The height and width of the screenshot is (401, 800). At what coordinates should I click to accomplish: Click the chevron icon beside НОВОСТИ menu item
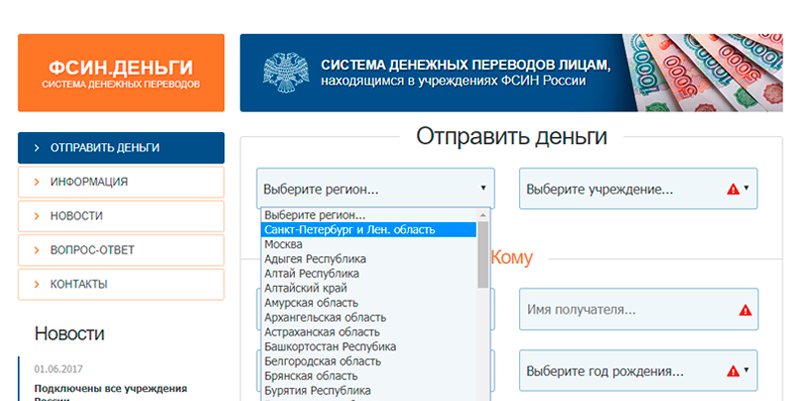coord(37,216)
